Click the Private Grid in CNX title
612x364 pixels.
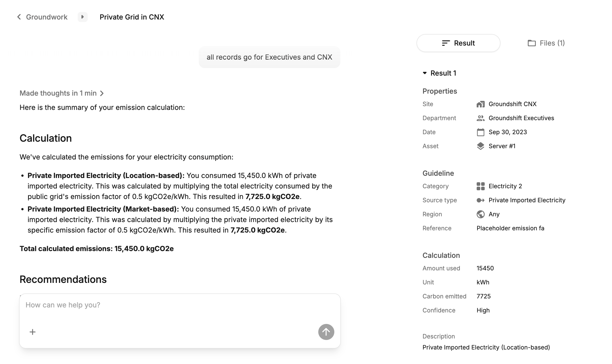(132, 17)
